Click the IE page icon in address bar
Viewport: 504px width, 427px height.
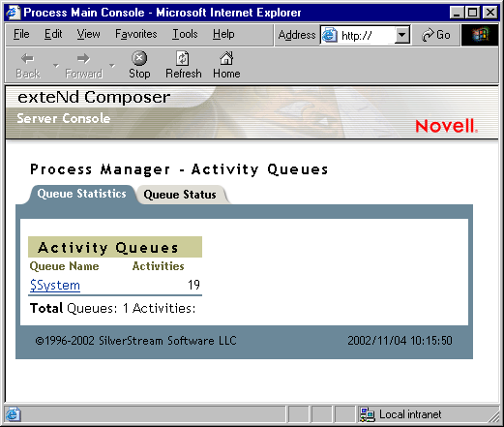point(330,35)
